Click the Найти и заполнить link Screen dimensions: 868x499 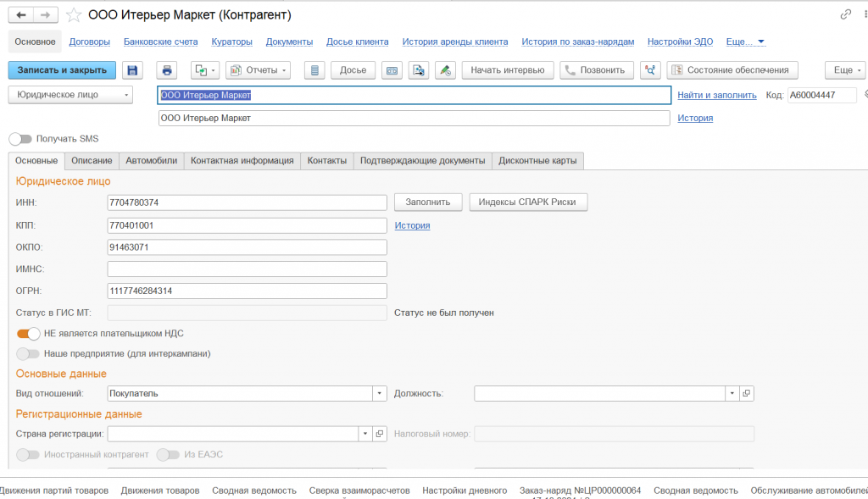[716, 95]
